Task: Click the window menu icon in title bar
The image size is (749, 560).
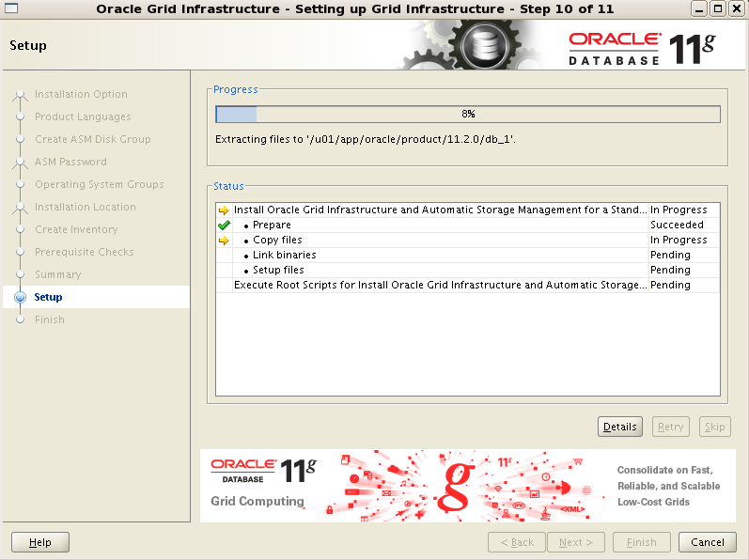Action: point(11,8)
